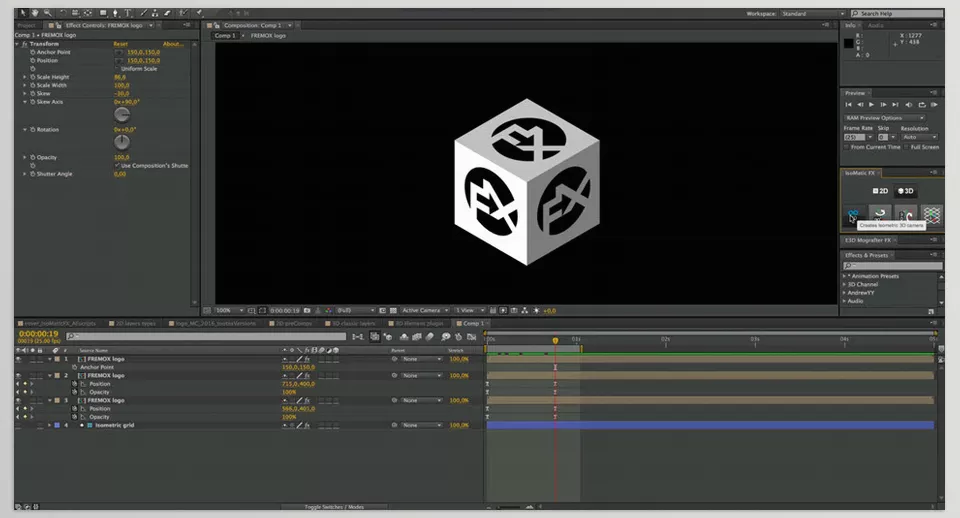Open About link for Transform effect
The height and width of the screenshot is (518, 960).
pos(173,44)
